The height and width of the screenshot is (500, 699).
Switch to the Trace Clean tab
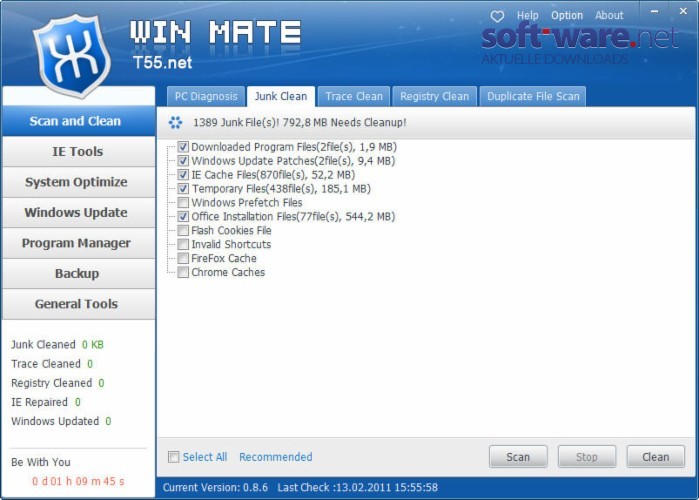[x=354, y=96]
